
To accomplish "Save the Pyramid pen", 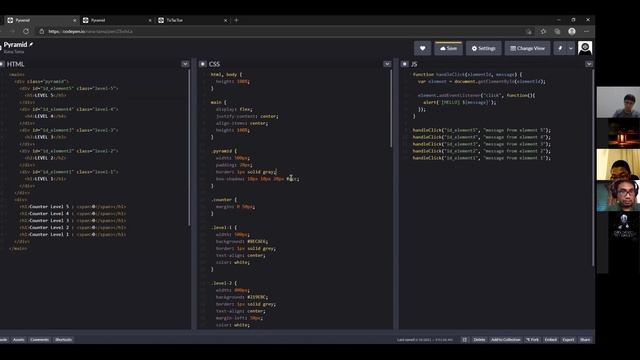I will (448, 48).
